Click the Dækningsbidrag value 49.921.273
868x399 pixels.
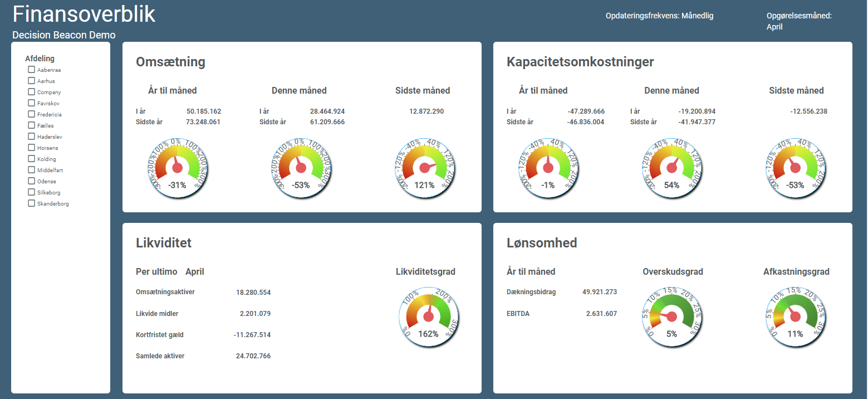pos(600,292)
